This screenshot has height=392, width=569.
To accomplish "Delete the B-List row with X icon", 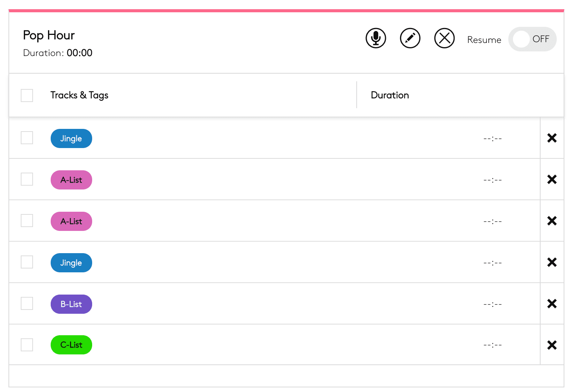I will 552,304.
